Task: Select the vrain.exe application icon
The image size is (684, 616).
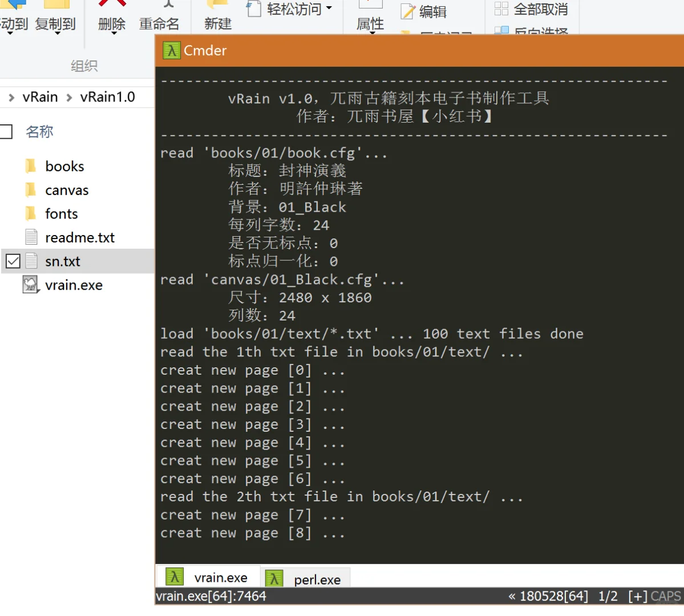Action: coord(31,285)
